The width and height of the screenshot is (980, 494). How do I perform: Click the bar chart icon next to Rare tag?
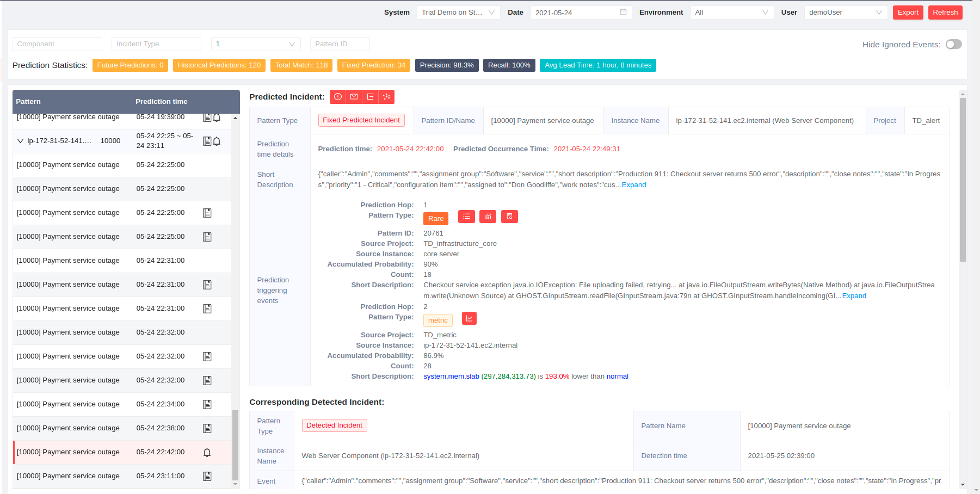488,217
